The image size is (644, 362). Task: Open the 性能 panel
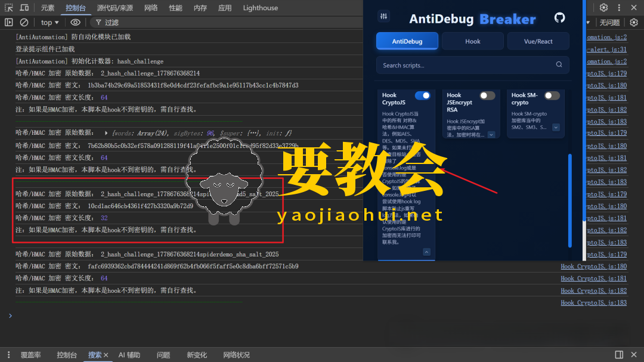click(x=175, y=8)
